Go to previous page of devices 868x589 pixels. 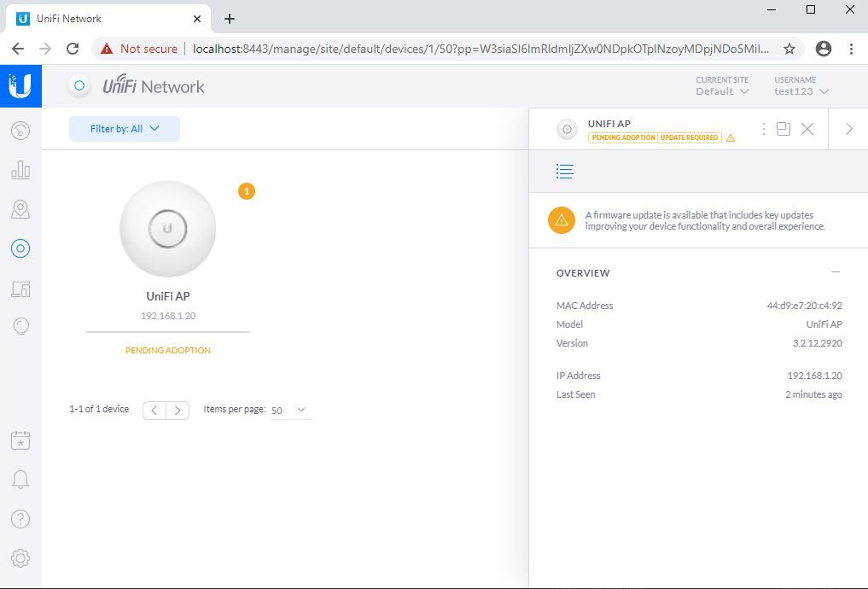tap(154, 411)
